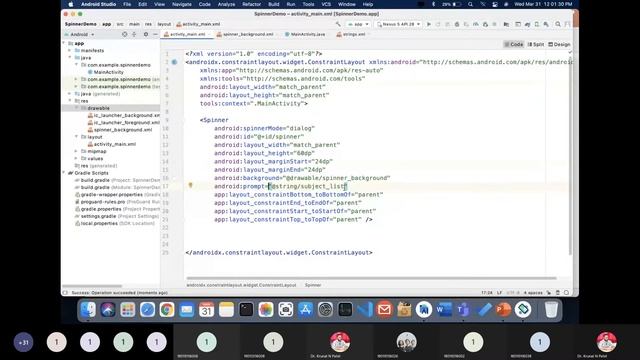640x360 pixels.
Task: Expand the manifests folder
Action: coord(70,51)
